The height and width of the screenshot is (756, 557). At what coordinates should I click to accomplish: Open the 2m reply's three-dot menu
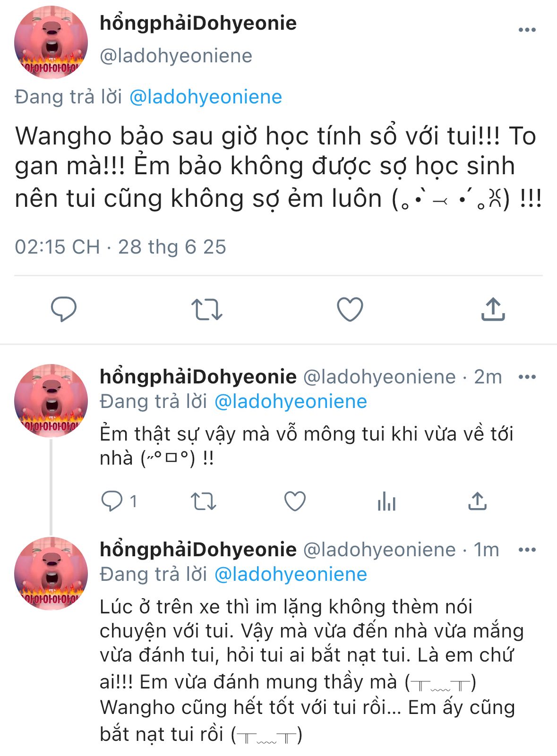point(527,377)
